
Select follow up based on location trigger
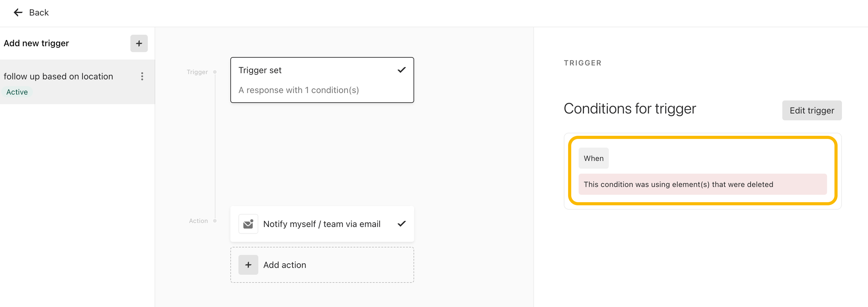tap(78, 82)
